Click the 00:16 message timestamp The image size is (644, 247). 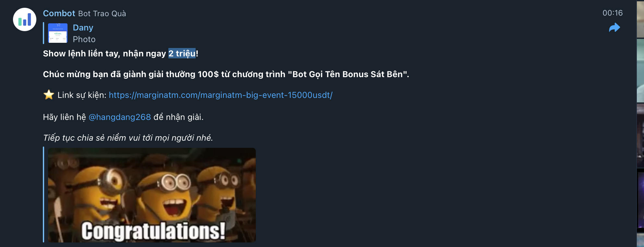coord(613,13)
